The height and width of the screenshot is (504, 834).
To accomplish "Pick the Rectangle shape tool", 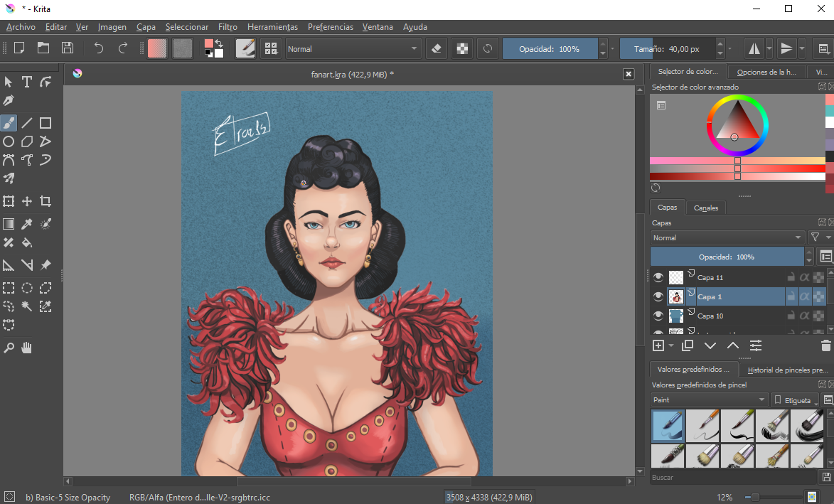I will (46, 124).
